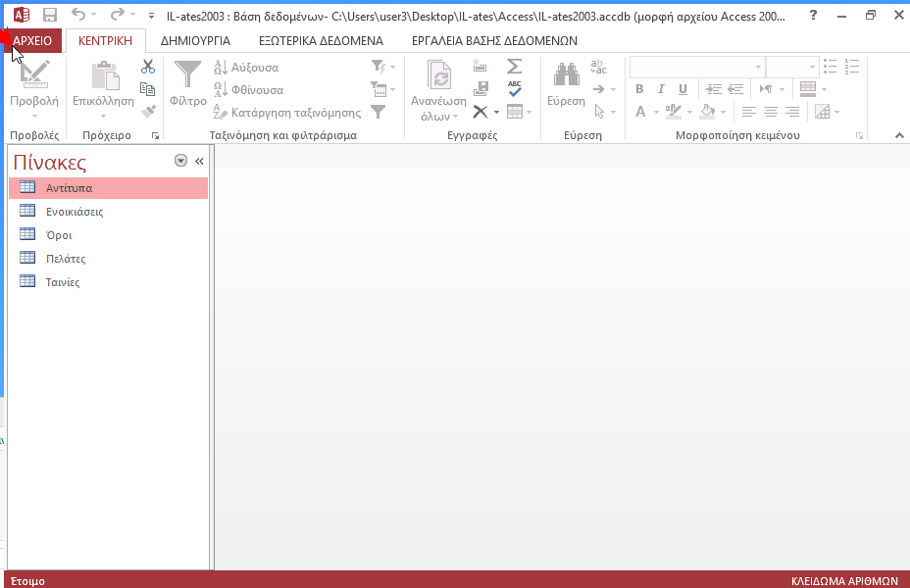Click the Access application logo icon
The width and height of the screenshot is (910, 588).
pos(21,15)
